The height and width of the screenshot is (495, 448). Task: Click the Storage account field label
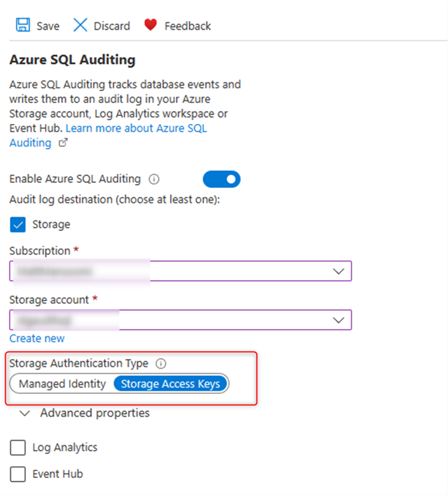(49, 300)
